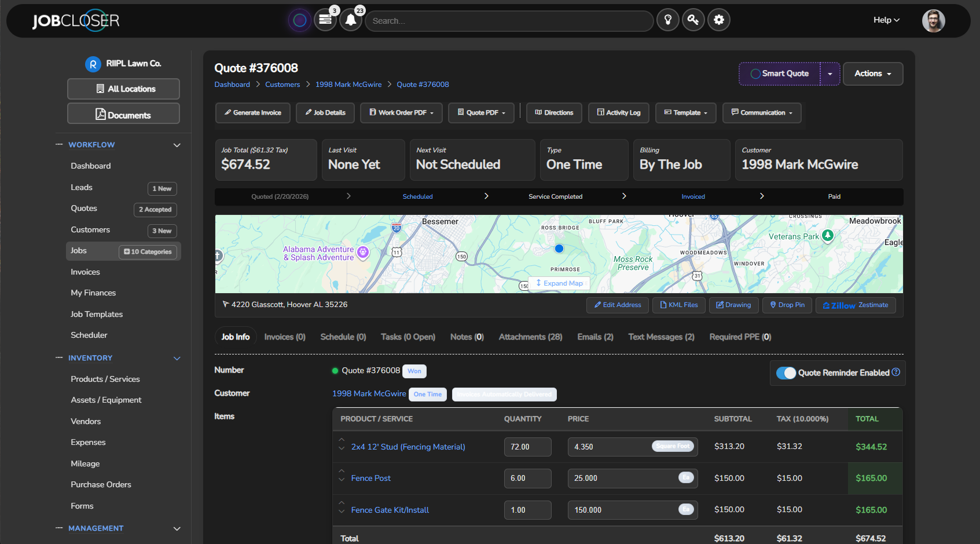Expand the Quote PDF dropdown
The image size is (980, 544).
coord(481,112)
